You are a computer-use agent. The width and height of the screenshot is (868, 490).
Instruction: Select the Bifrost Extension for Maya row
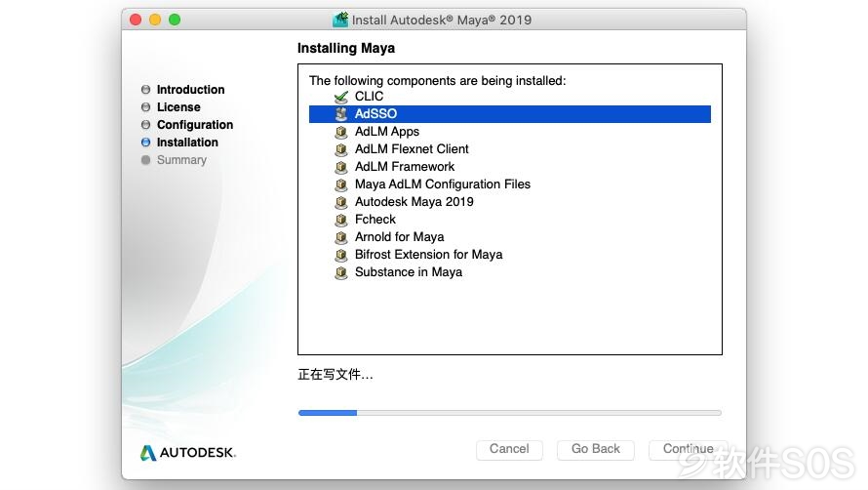point(510,255)
